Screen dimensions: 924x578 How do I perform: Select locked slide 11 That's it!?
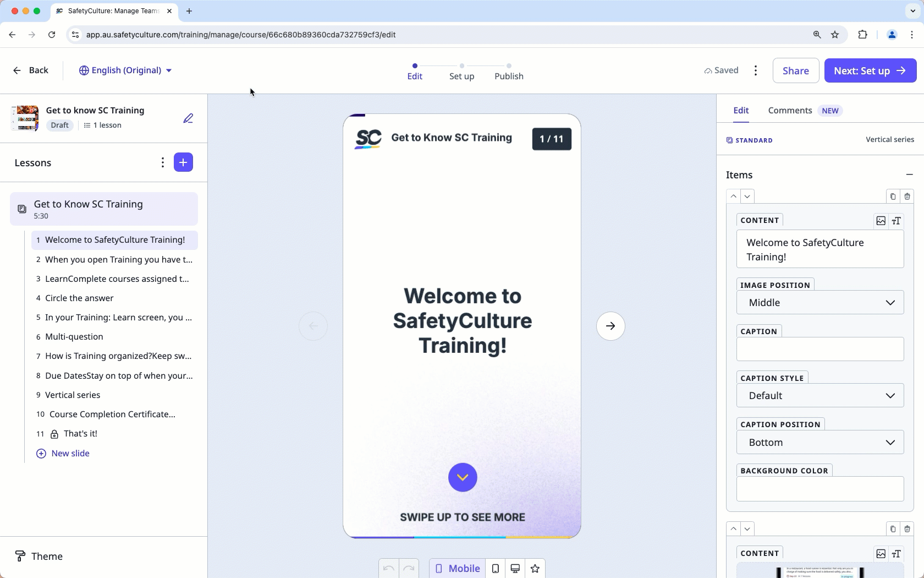[114, 434]
